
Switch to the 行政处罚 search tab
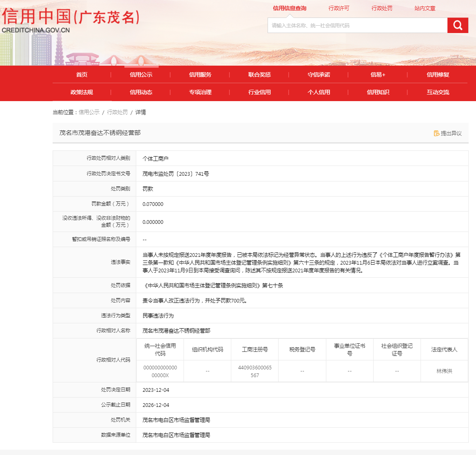[382, 8]
